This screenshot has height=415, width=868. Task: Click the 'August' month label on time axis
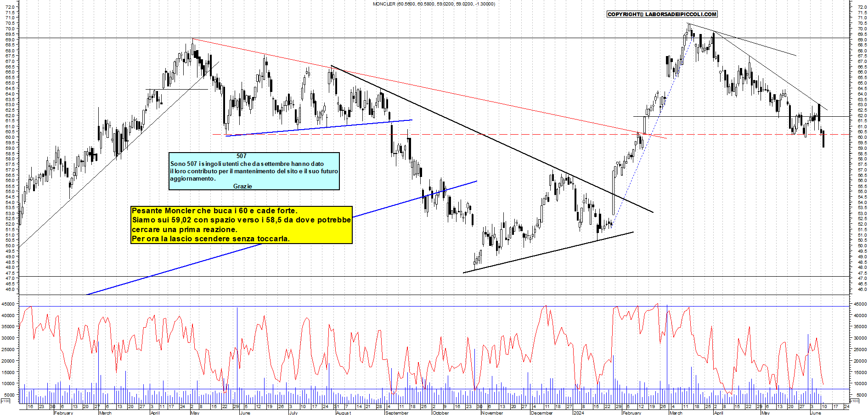[344, 413]
